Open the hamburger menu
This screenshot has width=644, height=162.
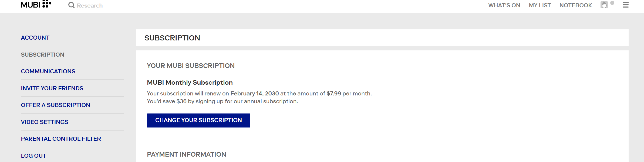pos(626,5)
